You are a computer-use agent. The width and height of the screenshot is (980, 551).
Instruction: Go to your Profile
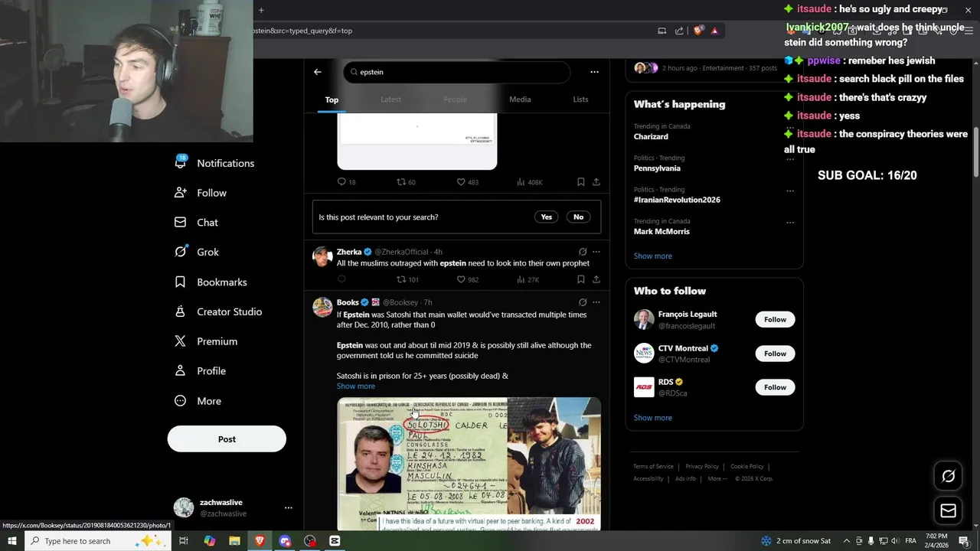pos(200,371)
